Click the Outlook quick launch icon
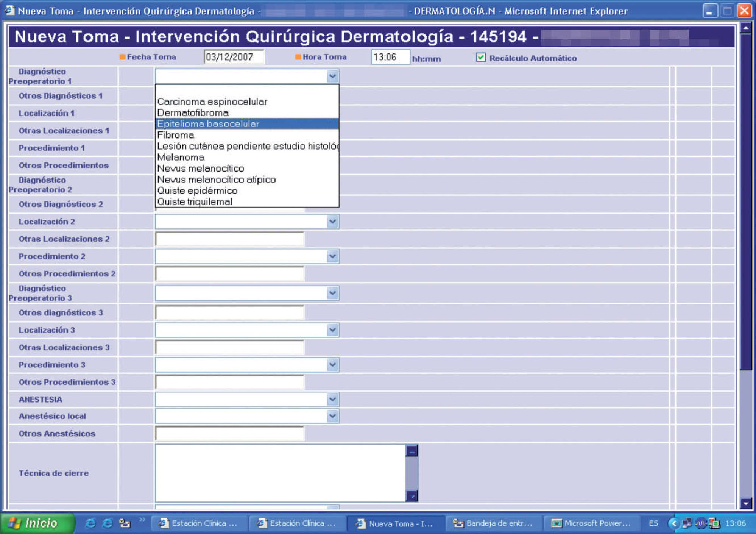 (x=125, y=523)
